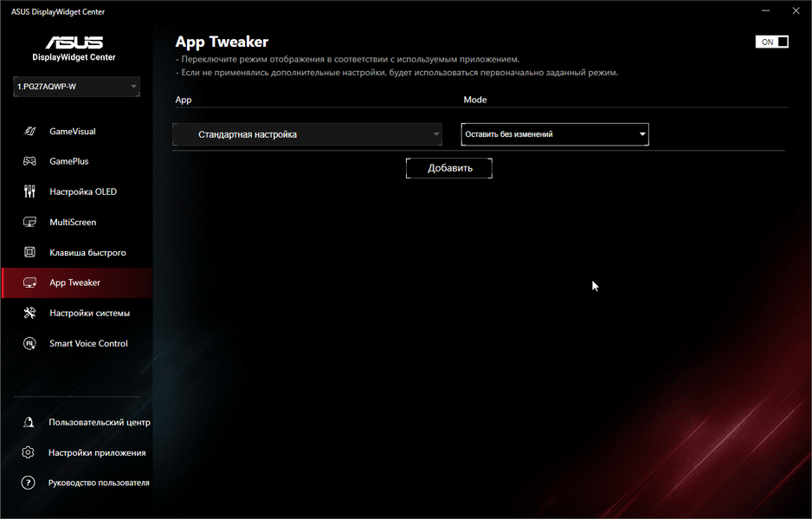Click the OLED settings sliders icon

point(29,191)
